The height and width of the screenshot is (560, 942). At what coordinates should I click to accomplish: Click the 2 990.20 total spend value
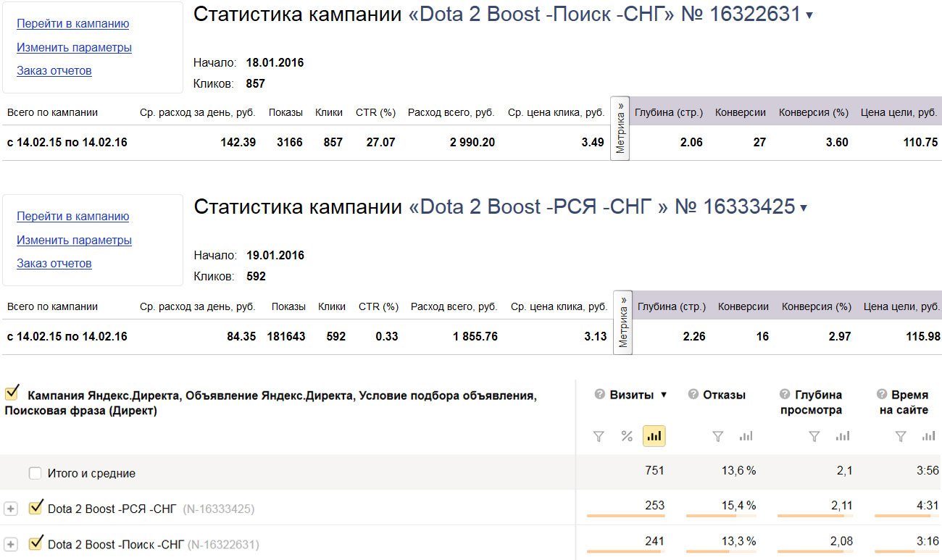pyautogui.click(x=472, y=143)
